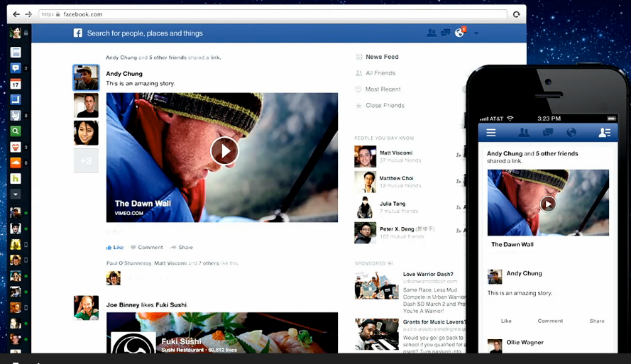The image size is (631, 364).
Task: Add Matthew Choi with add-friend icon
Action: pos(459,182)
